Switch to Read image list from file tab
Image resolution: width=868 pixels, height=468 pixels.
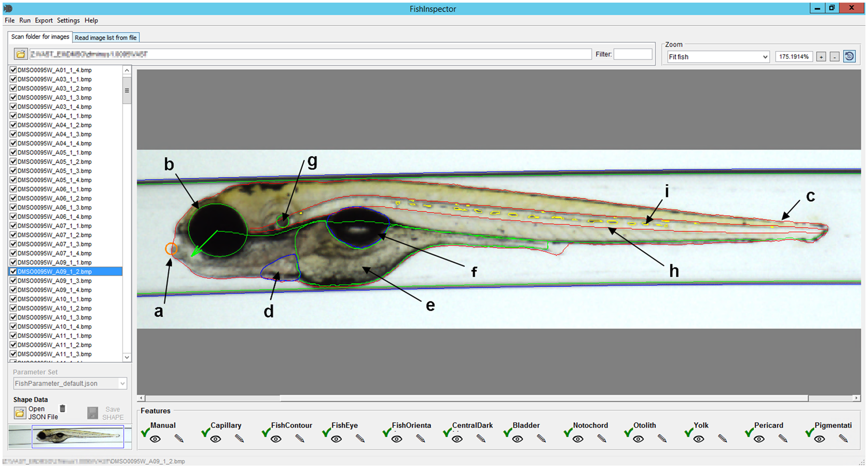[x=106, y=38]
